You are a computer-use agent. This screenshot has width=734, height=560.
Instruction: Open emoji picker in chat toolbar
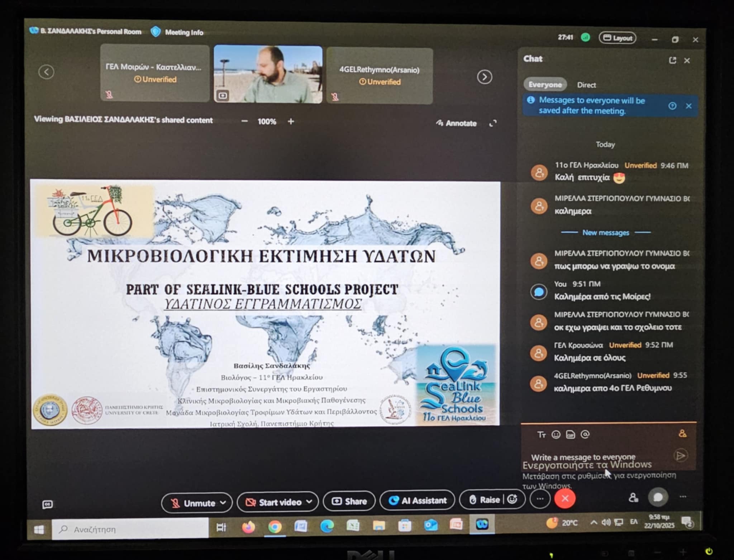coord(556,435)
